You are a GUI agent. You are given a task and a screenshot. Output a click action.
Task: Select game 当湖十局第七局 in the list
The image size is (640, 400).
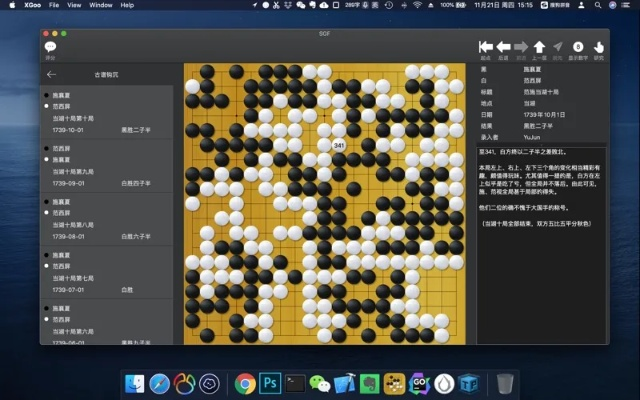[107, 272]
